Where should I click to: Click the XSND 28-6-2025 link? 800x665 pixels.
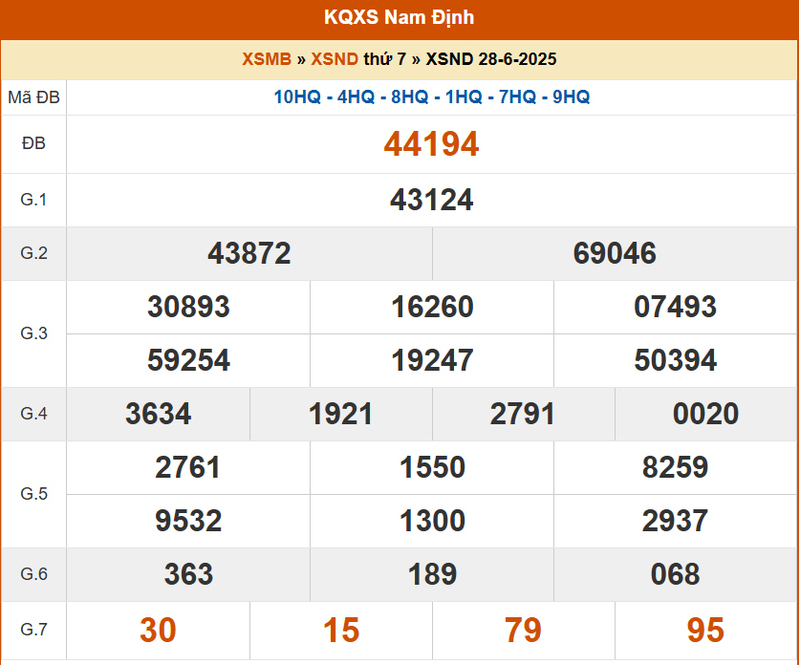pos(491,59)
